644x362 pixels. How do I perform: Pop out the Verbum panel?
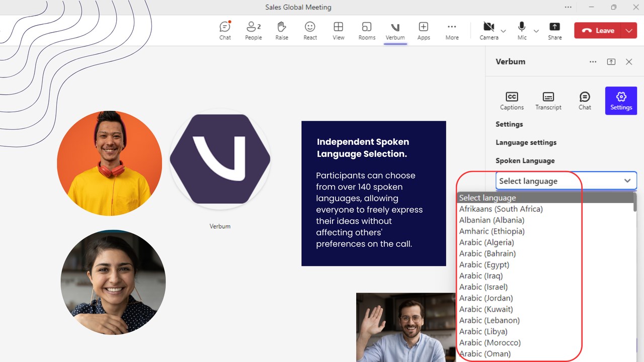coord(611,62)
